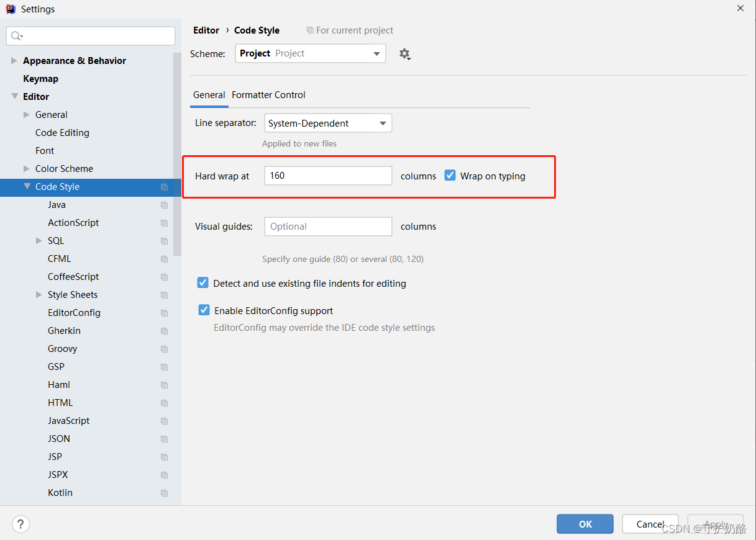
Task: Switch to the Formatter Control tab
Action: pos(268,95)
